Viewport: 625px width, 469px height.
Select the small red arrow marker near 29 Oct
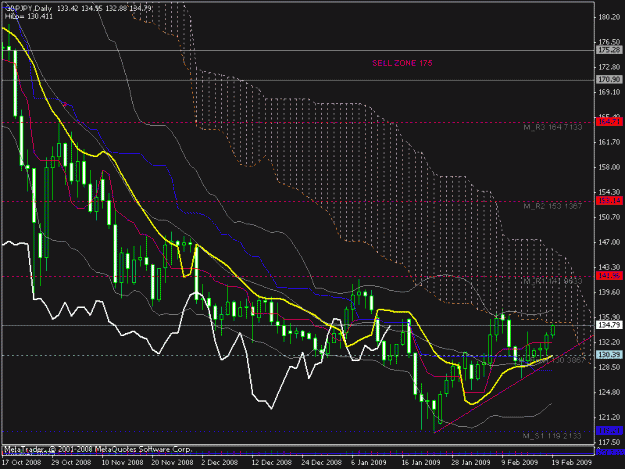click(65, 104)
